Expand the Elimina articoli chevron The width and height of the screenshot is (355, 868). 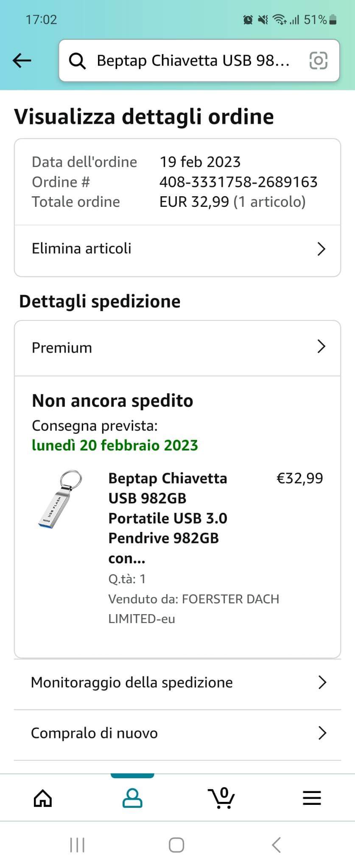click(x=321, y=249)
